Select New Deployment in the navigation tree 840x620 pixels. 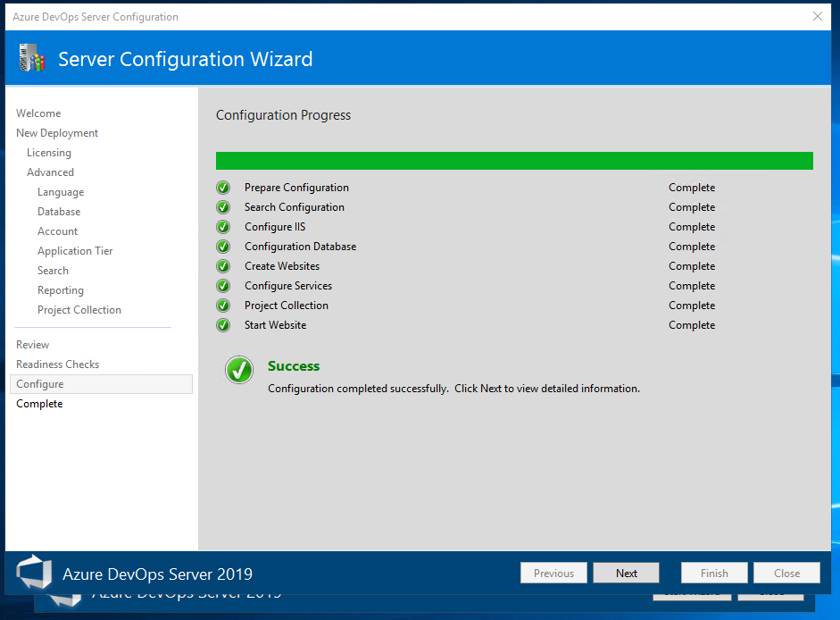pos(57,133)
